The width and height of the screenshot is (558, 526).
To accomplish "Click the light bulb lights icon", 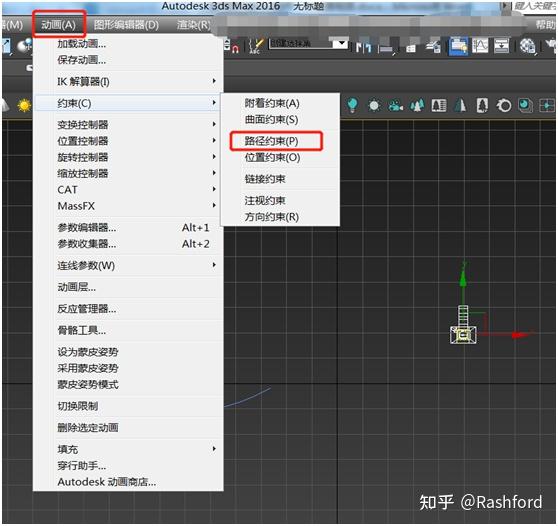I will (x=352, y=105).
